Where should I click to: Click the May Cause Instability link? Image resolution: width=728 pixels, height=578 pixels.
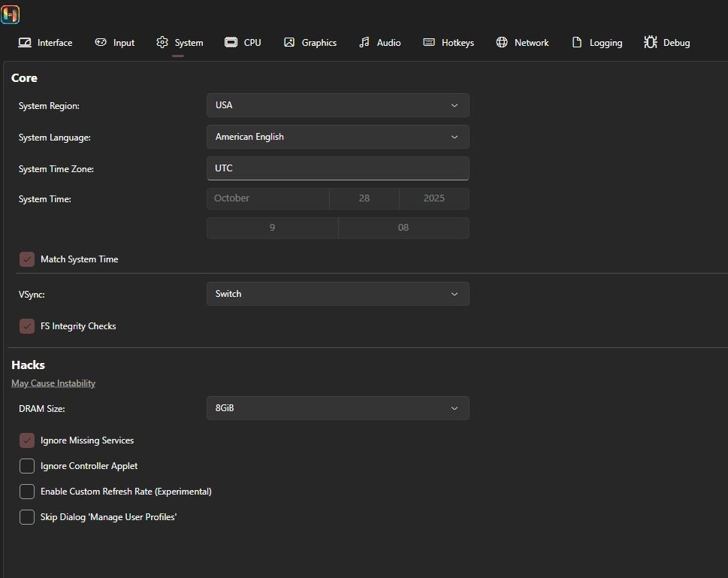53,383
